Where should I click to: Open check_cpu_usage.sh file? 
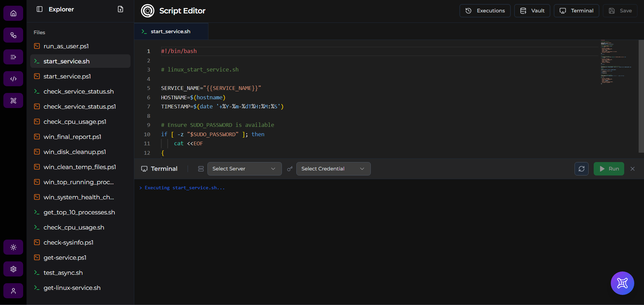click(80, 227)
